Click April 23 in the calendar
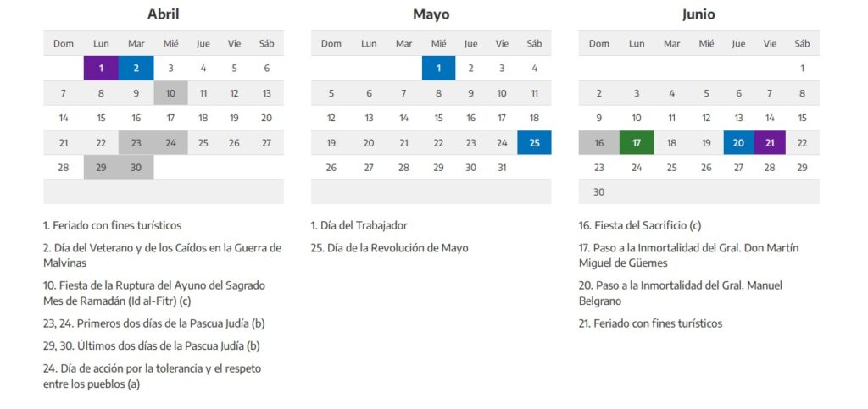 point(136,143)
